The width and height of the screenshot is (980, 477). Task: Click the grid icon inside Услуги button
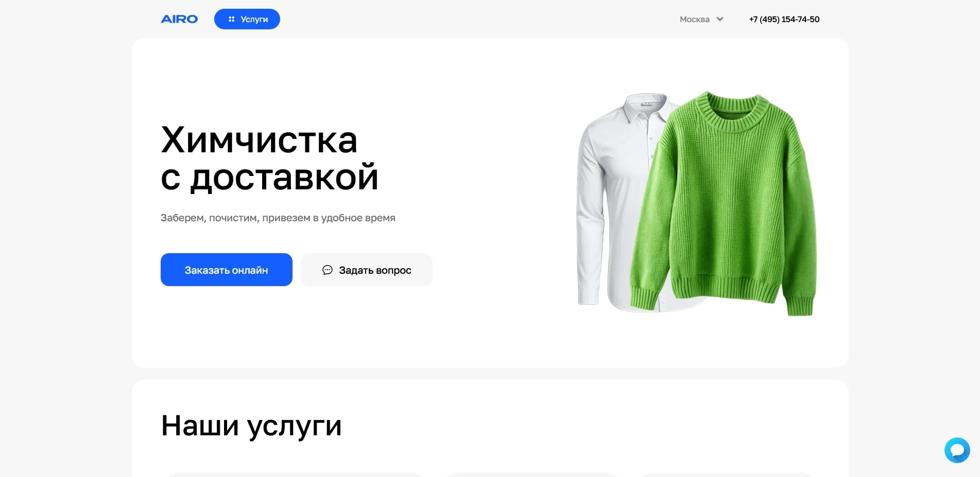click(231, 19)
